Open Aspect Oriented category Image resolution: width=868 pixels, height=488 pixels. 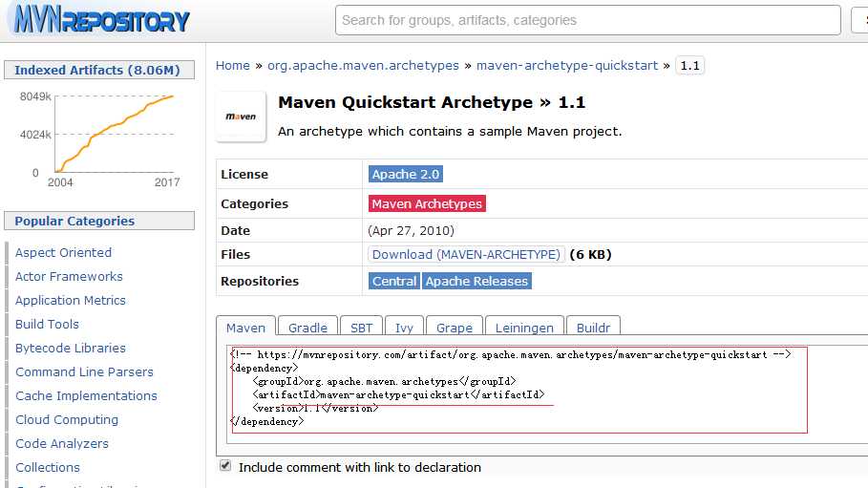pos(64,252)
